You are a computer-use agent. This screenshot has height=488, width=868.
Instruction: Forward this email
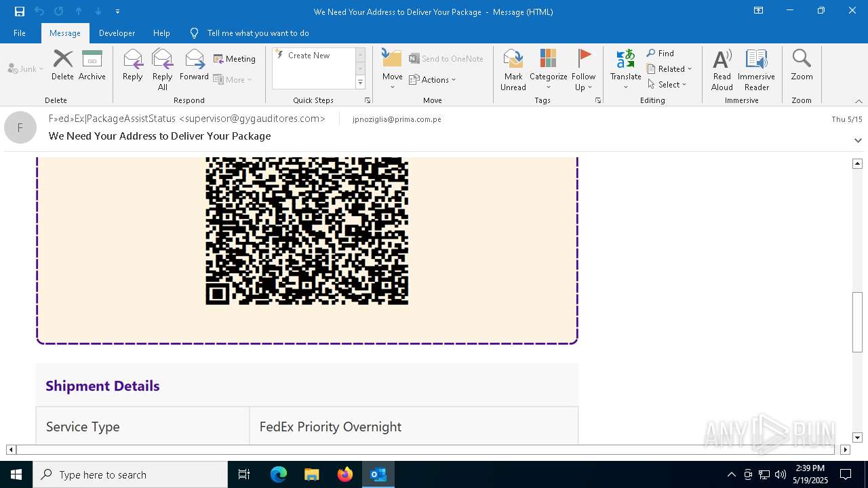point(194,65)
